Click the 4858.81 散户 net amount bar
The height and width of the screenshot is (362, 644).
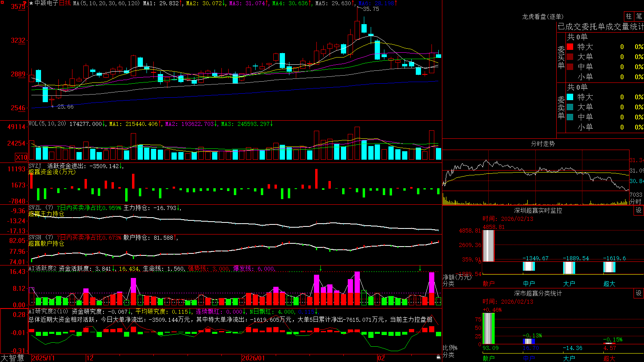(489, 246)
